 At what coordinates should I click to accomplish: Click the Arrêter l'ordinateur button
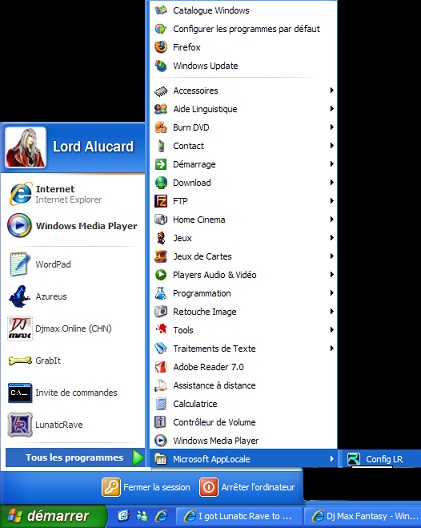click(x=247, y=487)
